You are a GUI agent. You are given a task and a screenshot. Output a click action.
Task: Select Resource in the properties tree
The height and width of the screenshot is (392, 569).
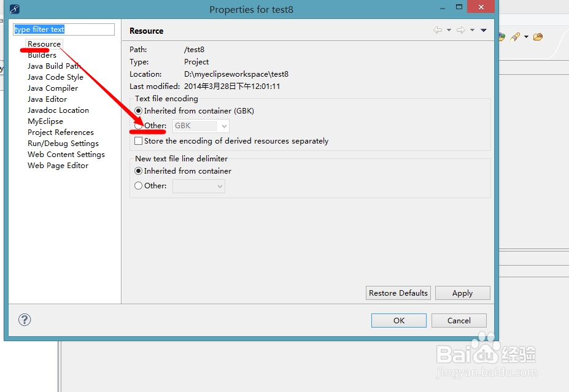pyautogui.click(x=44, y=44)
